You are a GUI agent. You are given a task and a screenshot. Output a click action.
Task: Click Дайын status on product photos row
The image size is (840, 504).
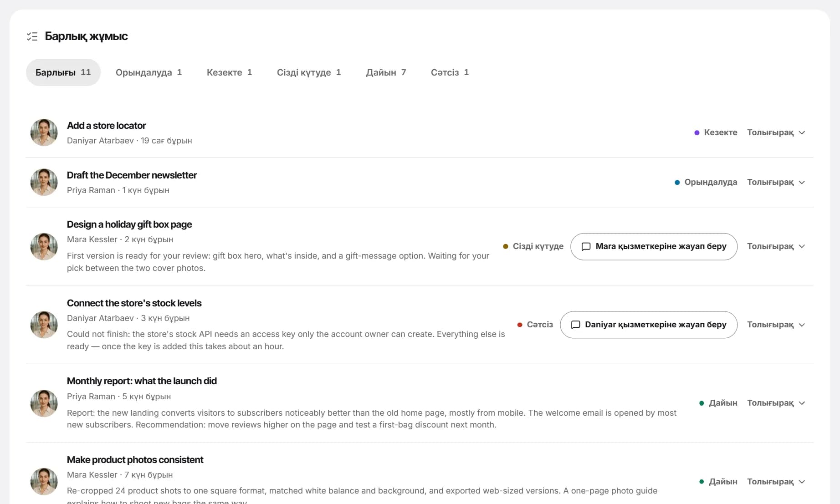point(718,481)
